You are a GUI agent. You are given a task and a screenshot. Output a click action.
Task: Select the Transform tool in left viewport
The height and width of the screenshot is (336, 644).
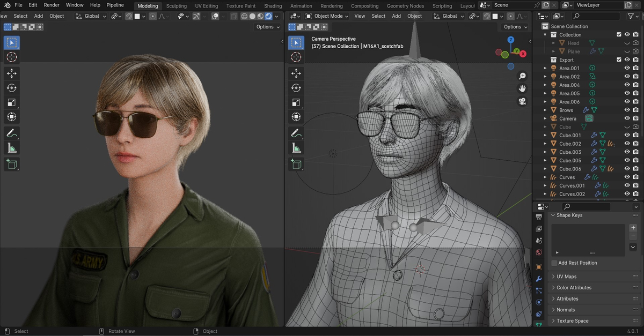coord(11,117)
